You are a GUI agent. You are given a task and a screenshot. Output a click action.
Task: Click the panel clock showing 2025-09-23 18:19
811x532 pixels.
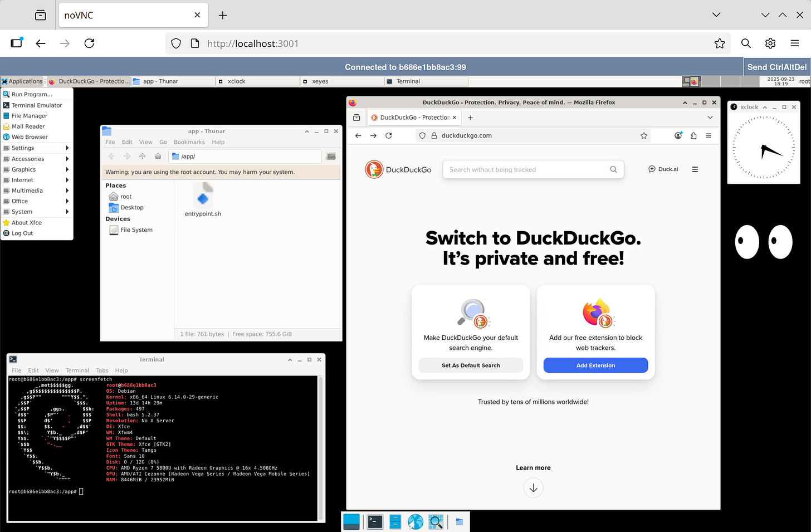coord(781,81)
